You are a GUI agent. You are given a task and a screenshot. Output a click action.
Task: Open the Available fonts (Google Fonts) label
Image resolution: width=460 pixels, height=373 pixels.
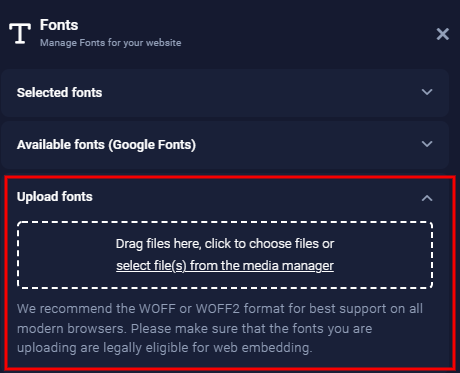pyautogui.click(x=106, y=145)
